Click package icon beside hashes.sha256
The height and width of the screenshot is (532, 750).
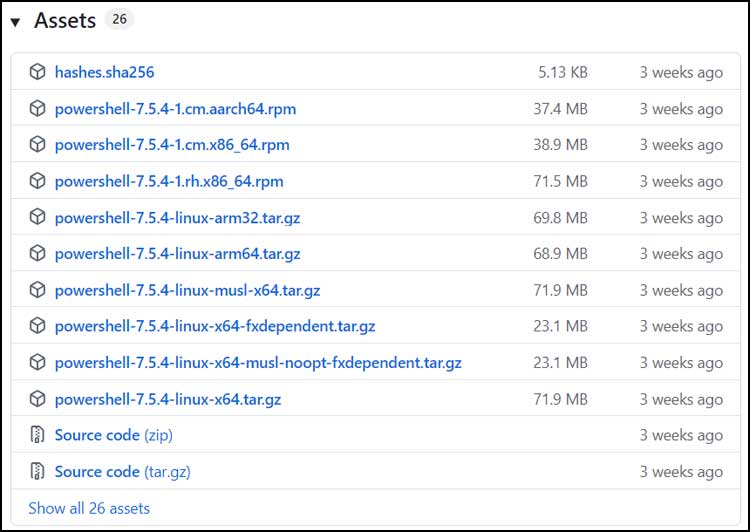click(x=37, y=72)
